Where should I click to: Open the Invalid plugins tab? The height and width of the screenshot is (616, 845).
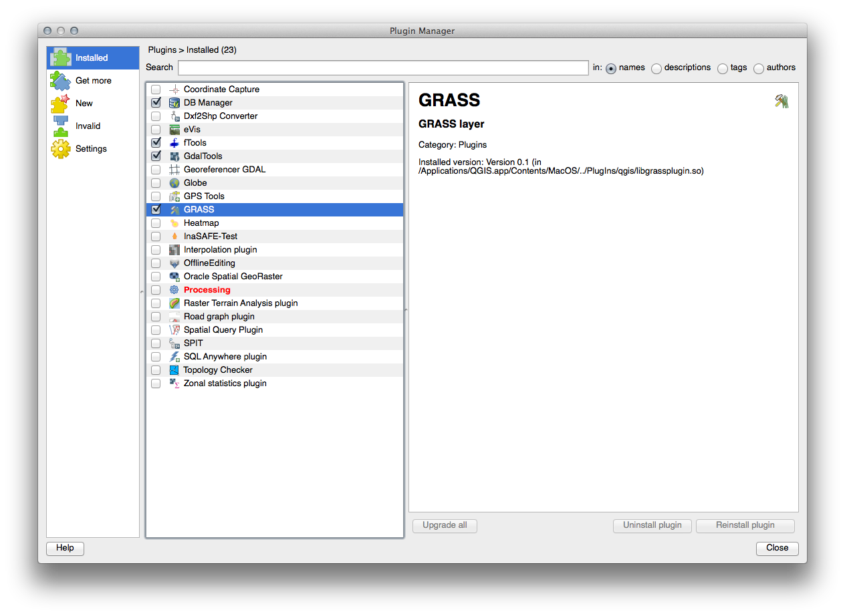pos(88,126)
